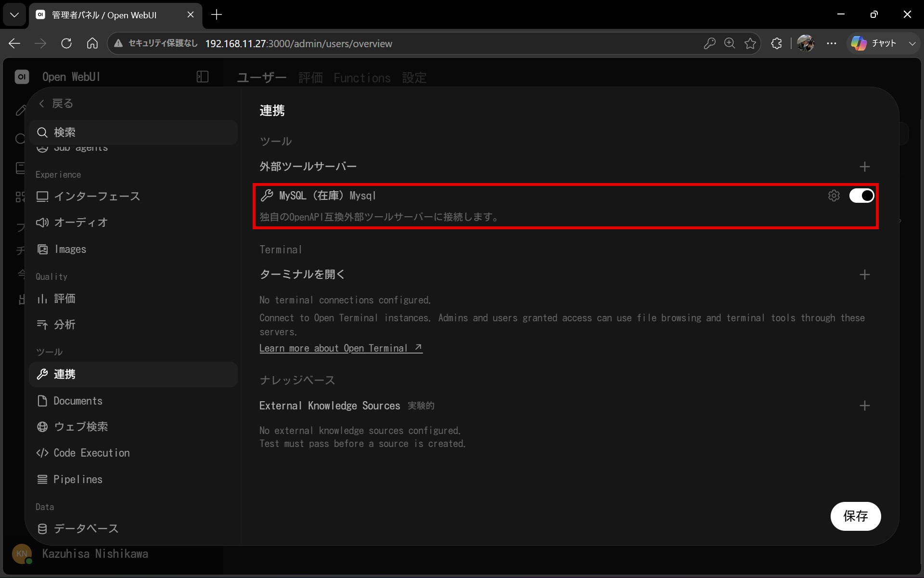Open Pipelines settings section
924x578 pixels.
tap(133, 479)
